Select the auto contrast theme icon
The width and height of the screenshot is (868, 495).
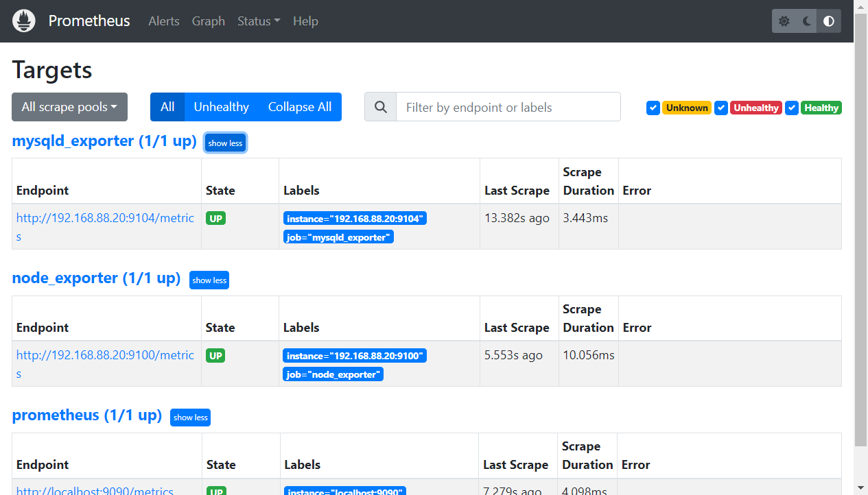coord(829,21)
